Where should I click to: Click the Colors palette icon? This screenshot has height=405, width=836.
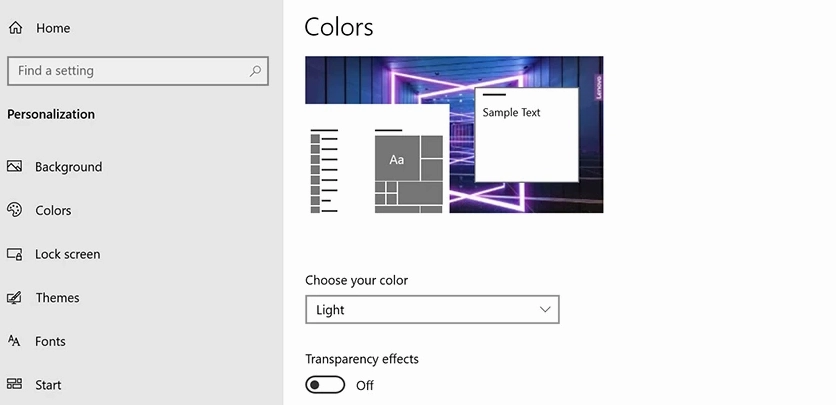(x=15, y=210)
